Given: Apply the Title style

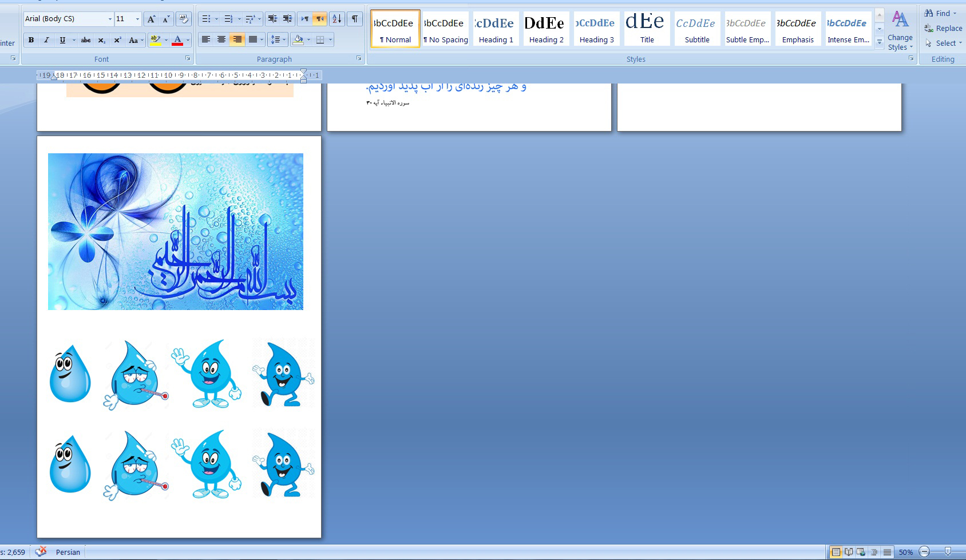Looking at the screenshot, I should tap(647, 29).
